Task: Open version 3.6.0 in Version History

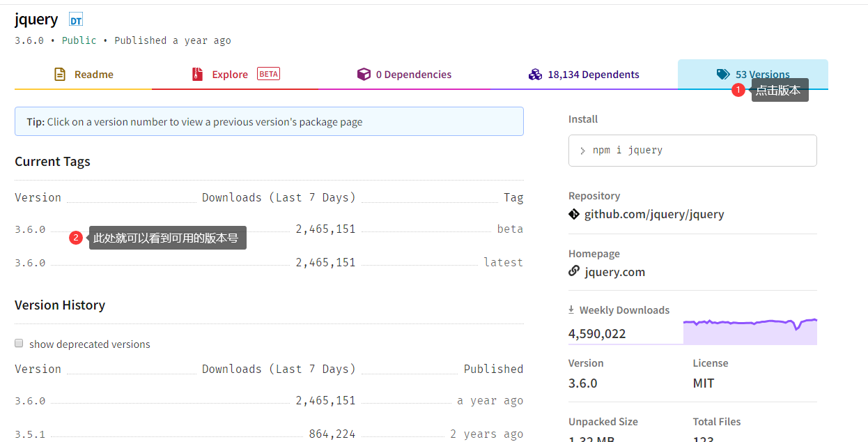Action: [30, 401]
